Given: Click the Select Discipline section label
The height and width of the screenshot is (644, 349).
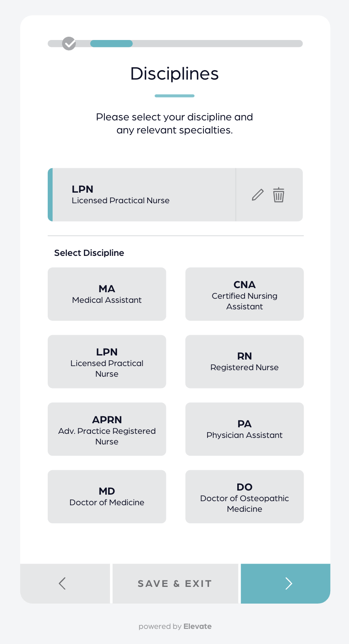Looking at the screenshot, I should tap(89, 253).
